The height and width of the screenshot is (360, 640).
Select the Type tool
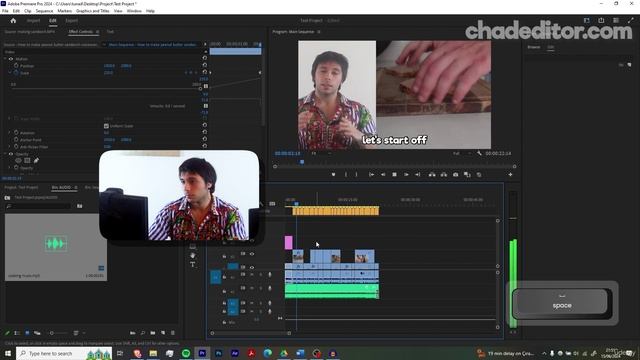coord(193,264)
